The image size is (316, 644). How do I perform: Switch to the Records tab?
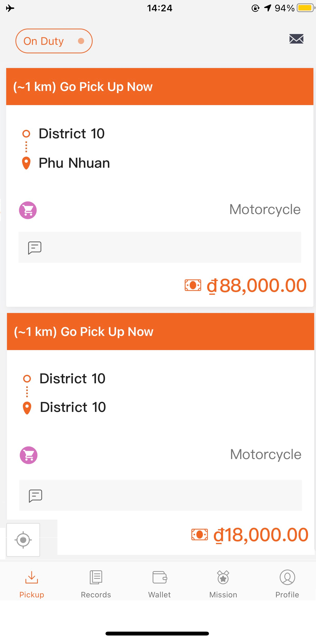point(96,584)
